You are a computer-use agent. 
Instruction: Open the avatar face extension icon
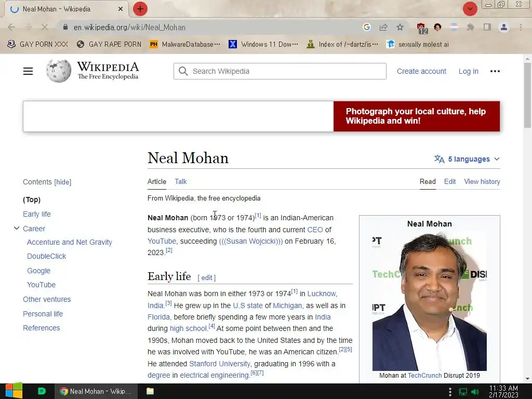coord(437,27)
